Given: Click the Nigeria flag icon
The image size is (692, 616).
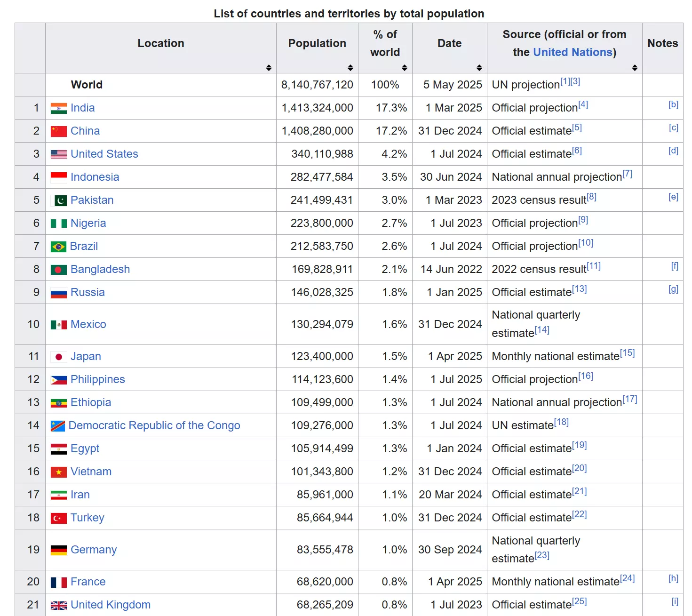Looking at the screenshot, I should pos(59,224).
